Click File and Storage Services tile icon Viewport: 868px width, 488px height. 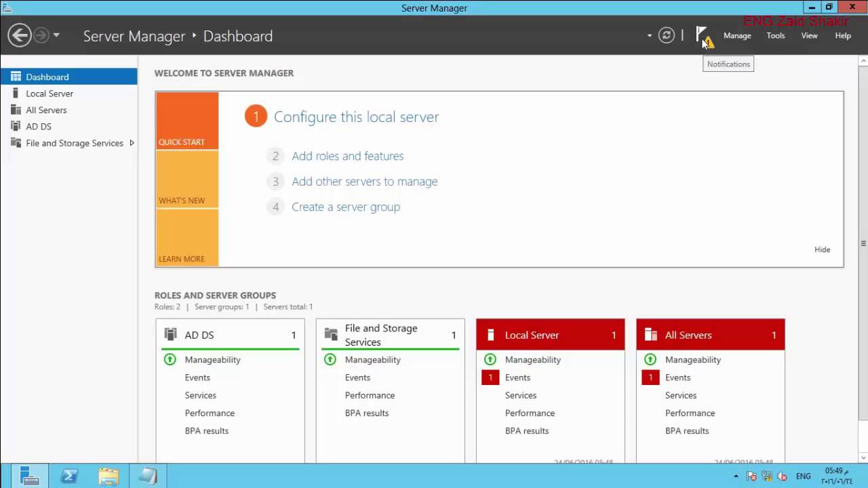click(x=330, y=334)
